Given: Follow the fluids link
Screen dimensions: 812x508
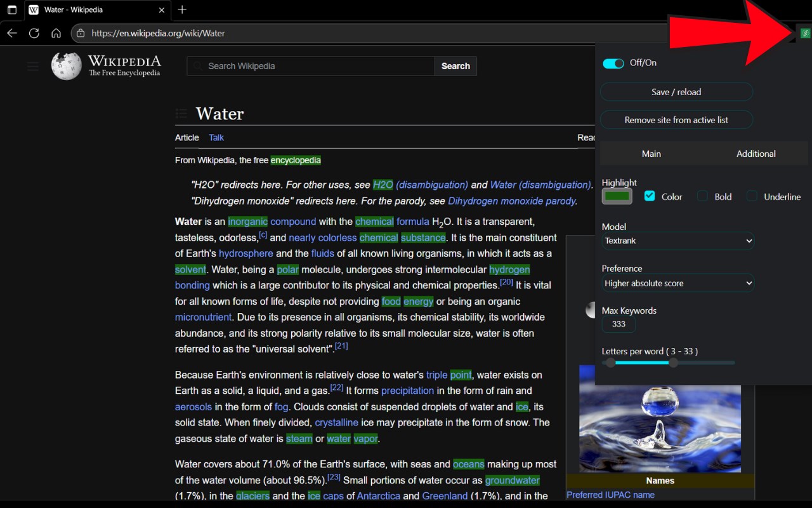Looking at the screenshot, I should [322, 253].
